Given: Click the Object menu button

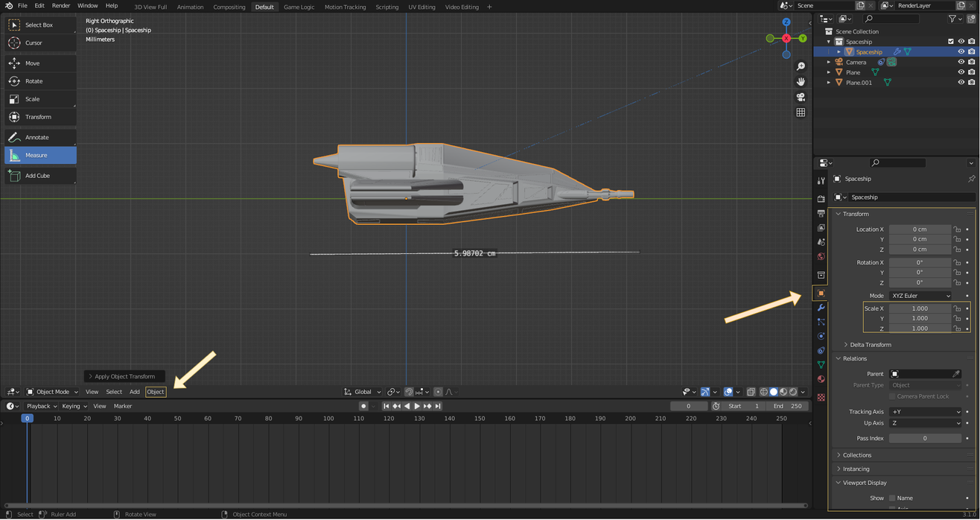Looking at the screenshot, I should click(x=155, y=392).
